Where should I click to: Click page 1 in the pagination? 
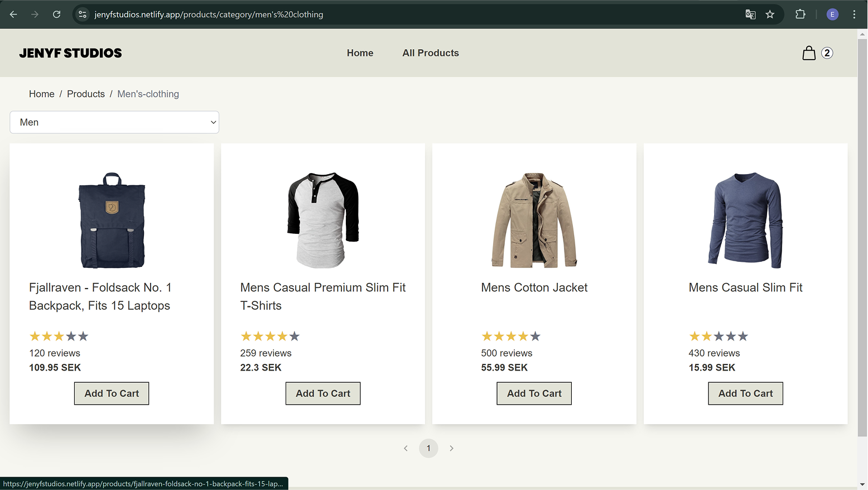click(x=428, y=448)
